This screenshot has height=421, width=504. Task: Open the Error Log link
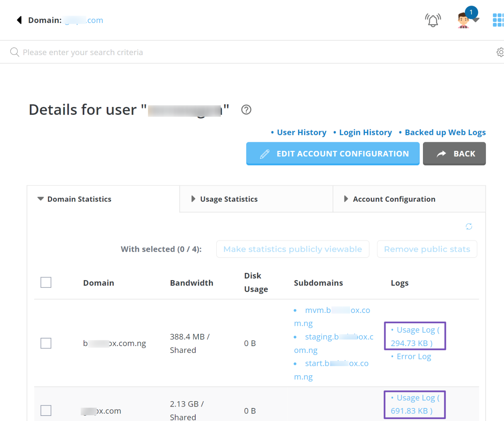coord(414,357)
